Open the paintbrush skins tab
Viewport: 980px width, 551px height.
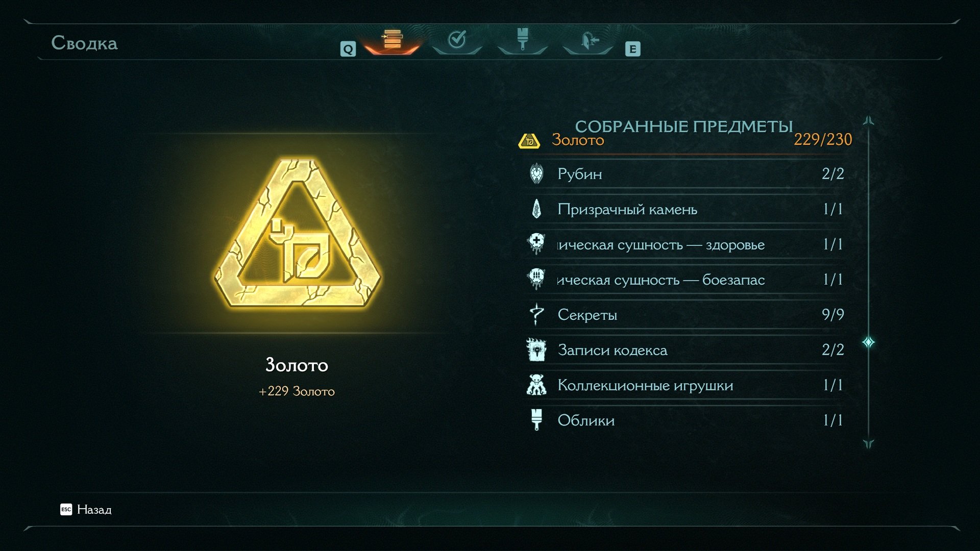click(522, 39)
